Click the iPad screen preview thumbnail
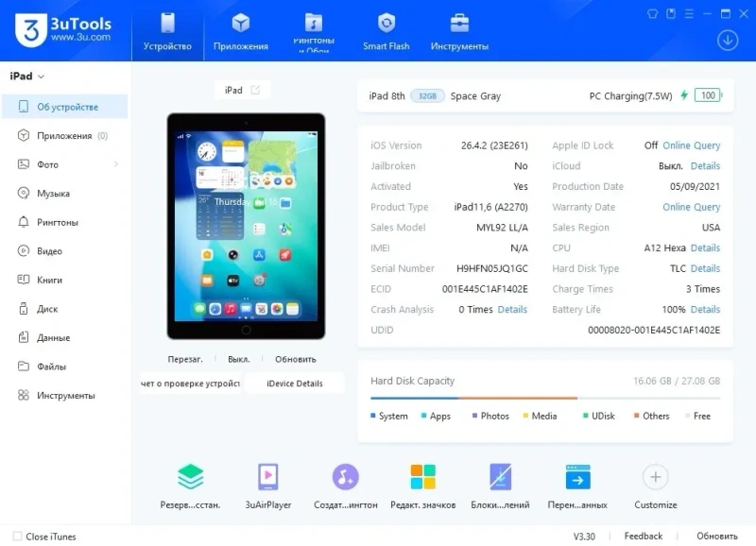756x546 pixels. (x=246, y=226)
